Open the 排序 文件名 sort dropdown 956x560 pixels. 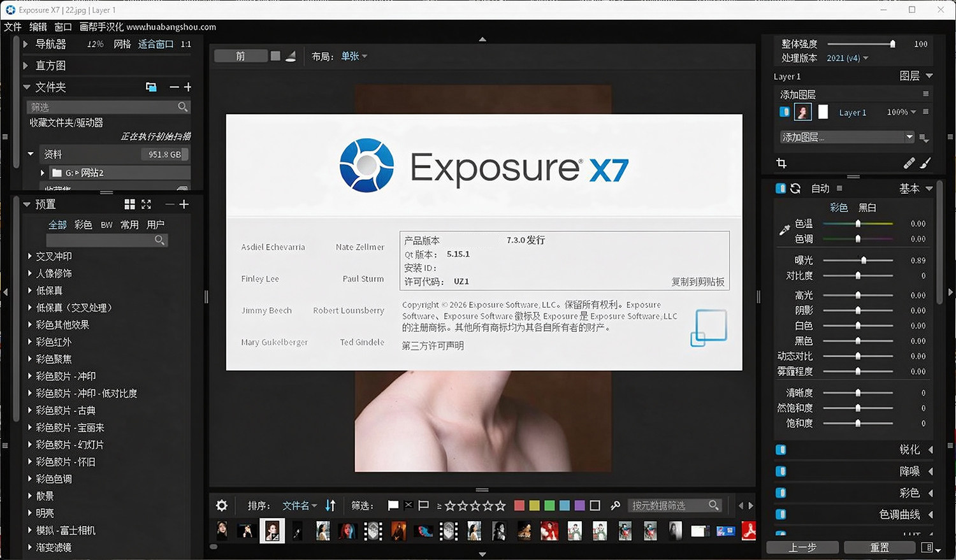pos(300,505)
